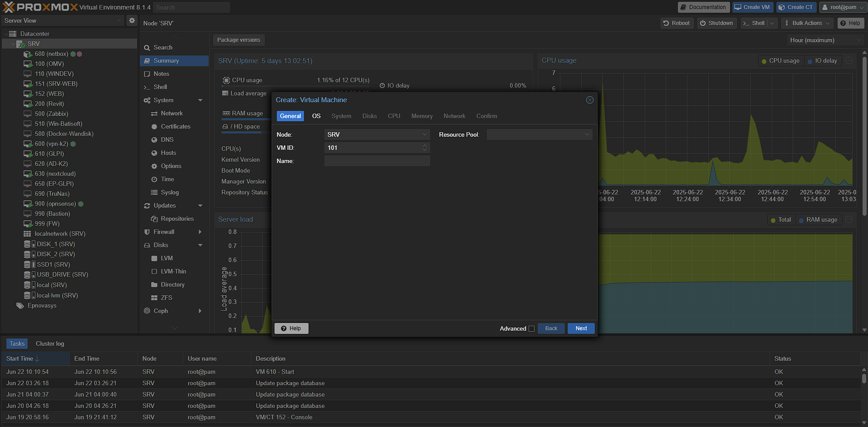Click the Directory folder icon

[154, 285]
